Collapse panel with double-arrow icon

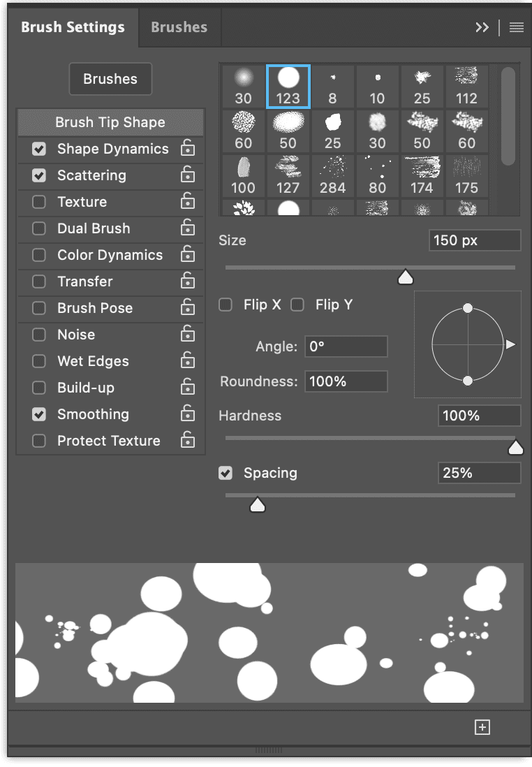pyautogui.click(x=482, y=27)
